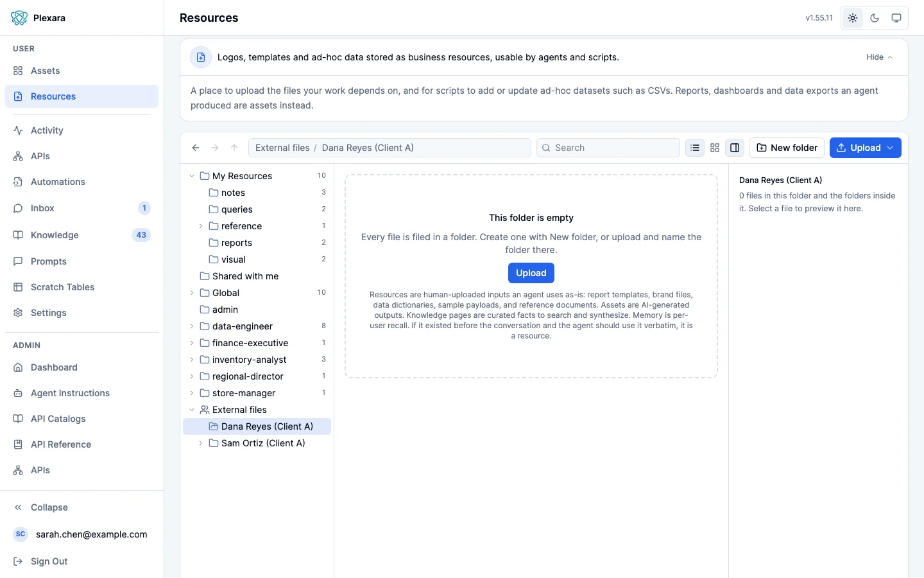Collapse the External files node
This screenshot has height=578, width=924.
192,410
